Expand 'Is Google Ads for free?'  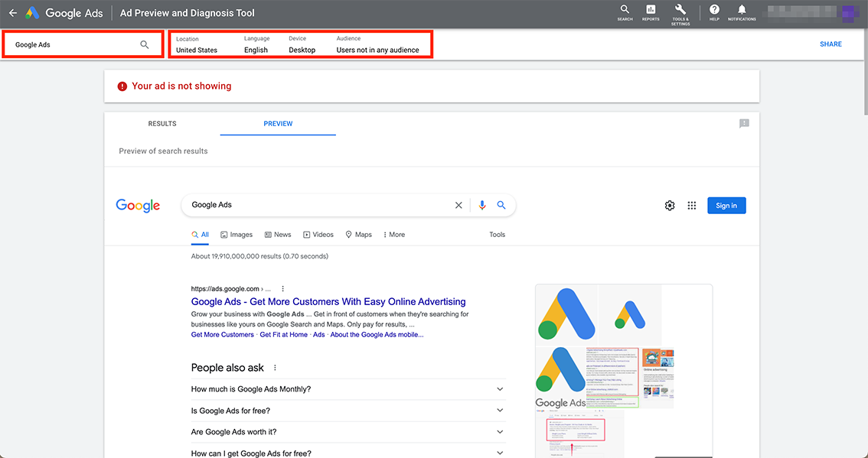pyautogui.click(x=348, y=411)
